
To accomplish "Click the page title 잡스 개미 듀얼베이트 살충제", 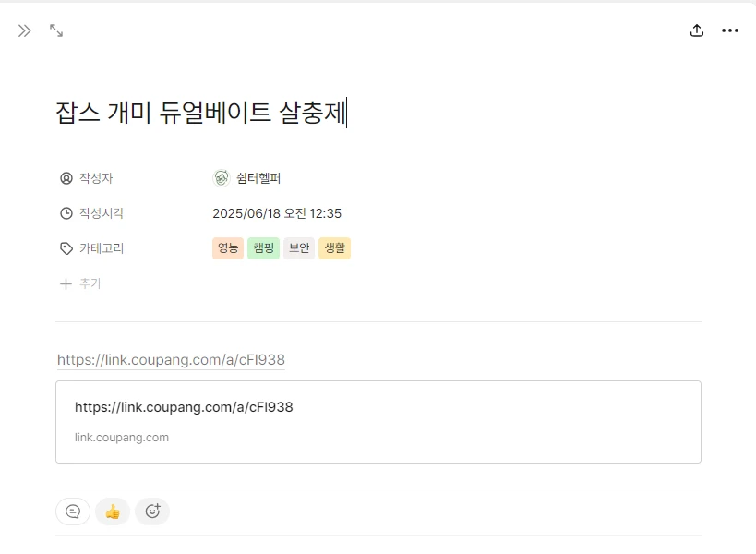I will coord(201,113).
